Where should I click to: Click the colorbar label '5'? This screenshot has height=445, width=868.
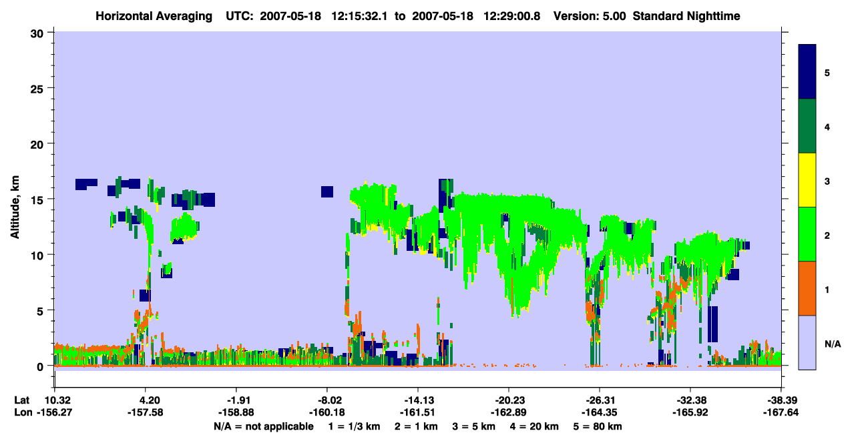coord(827,72)
